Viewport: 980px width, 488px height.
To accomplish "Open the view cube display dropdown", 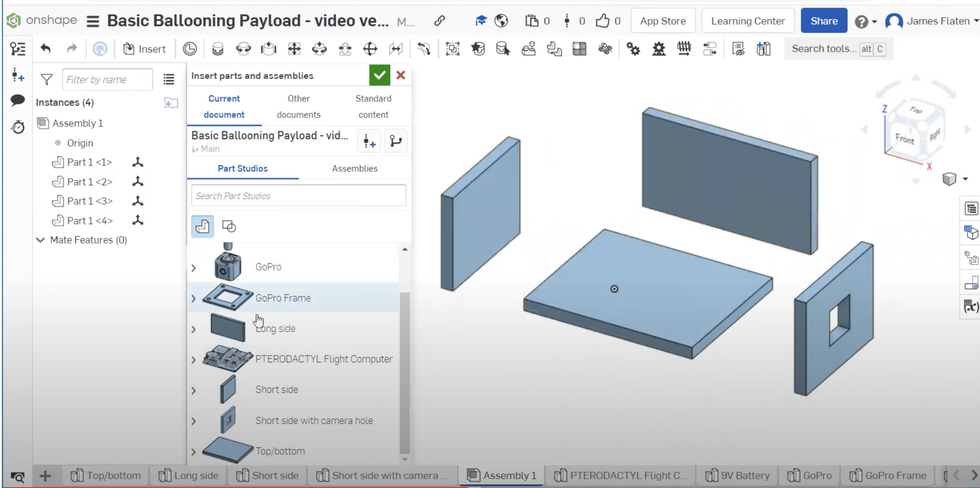I will pyautogui.click(x=965, y=179).
